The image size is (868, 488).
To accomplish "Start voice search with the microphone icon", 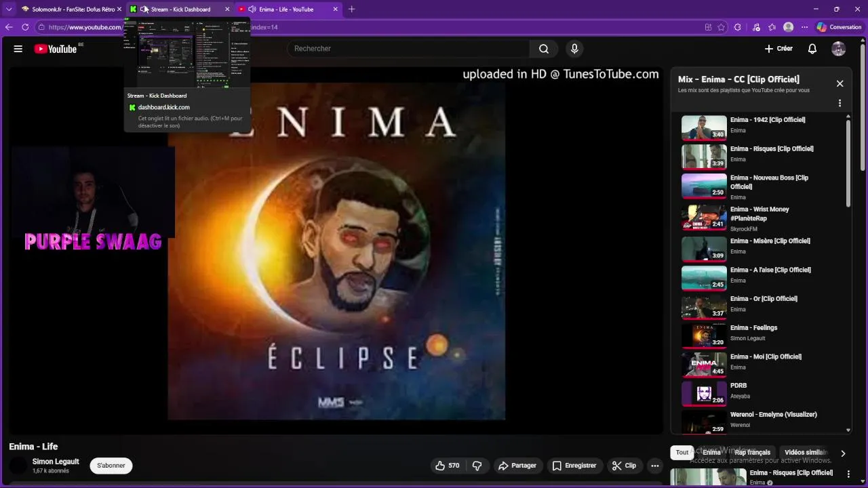I will pos(574,49).
